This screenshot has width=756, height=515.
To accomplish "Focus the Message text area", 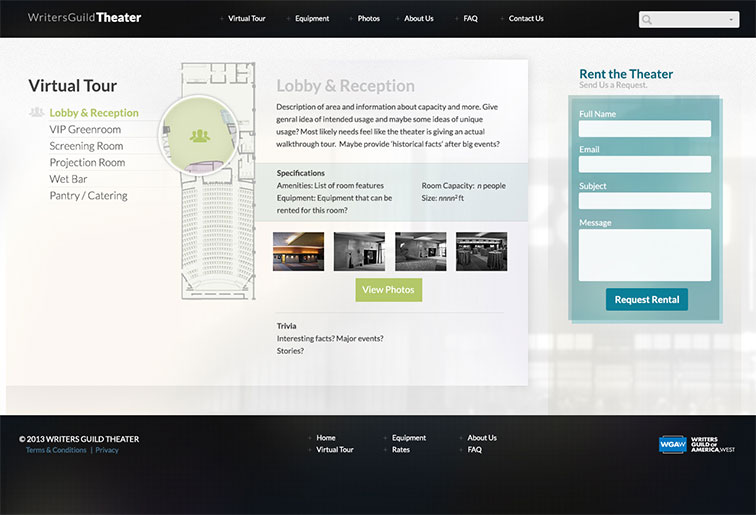I will (x=644, y=254).
